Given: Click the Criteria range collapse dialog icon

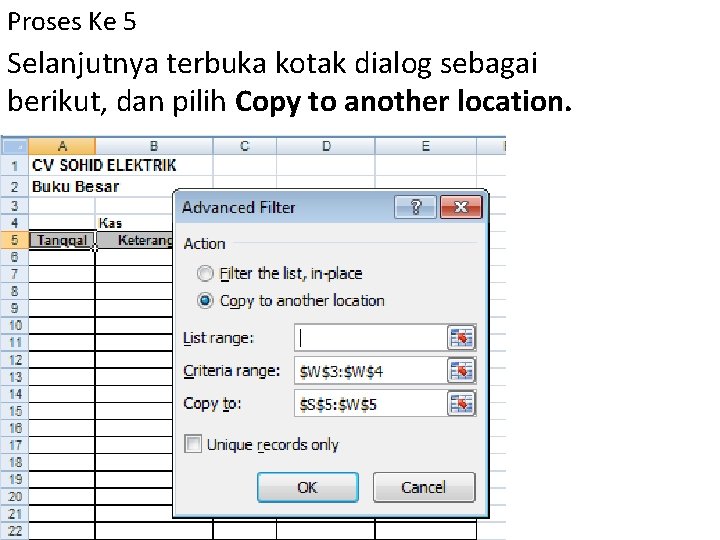Looking at the screenshot, I should click(461, 371).
